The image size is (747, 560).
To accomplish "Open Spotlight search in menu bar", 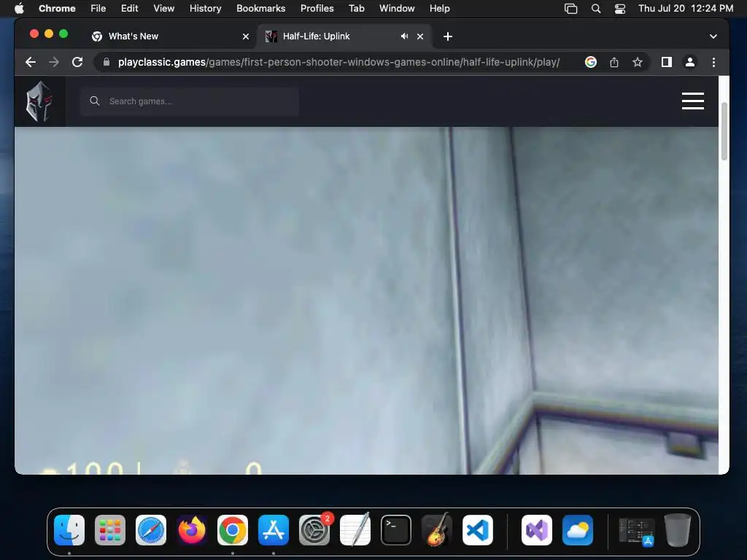I will pyautogui.click(x=595, y=9).
